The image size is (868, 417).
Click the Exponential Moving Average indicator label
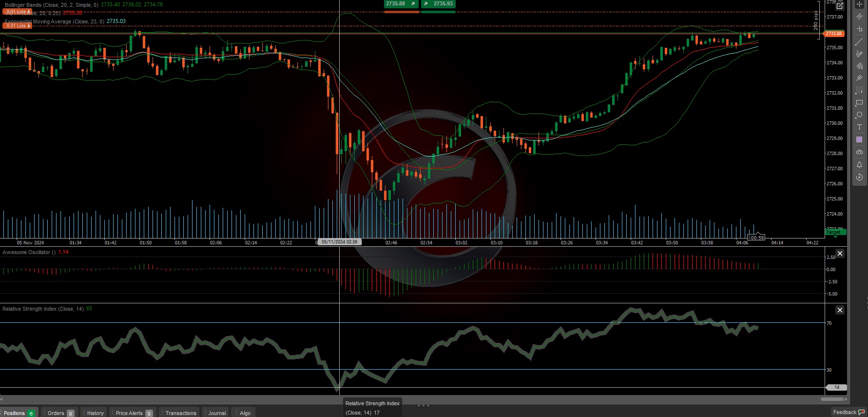[x=55, y=21]
